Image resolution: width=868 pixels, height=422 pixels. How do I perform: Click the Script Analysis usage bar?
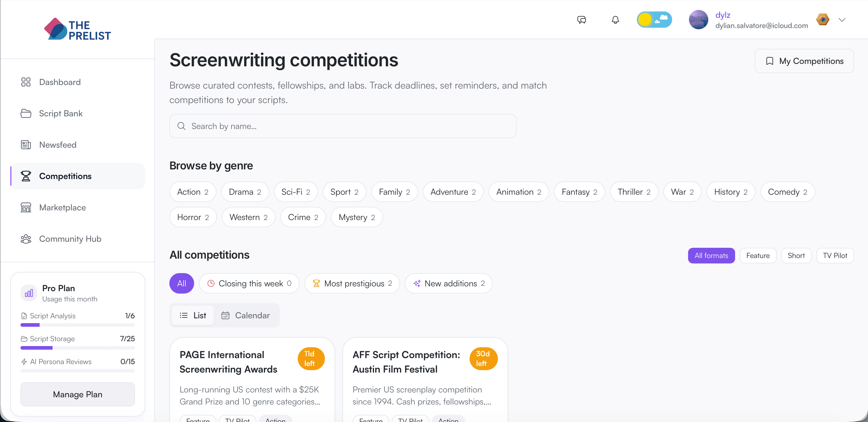click(x=77, y=325)
